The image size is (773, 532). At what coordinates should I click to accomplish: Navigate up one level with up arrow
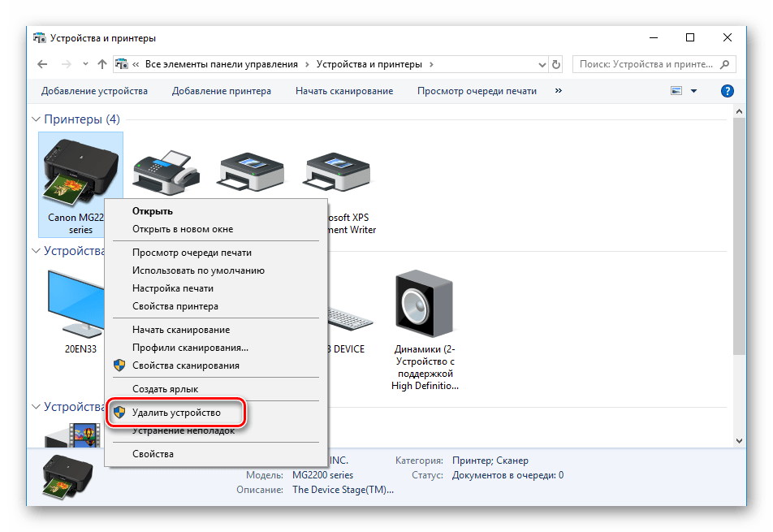(101, 64)
